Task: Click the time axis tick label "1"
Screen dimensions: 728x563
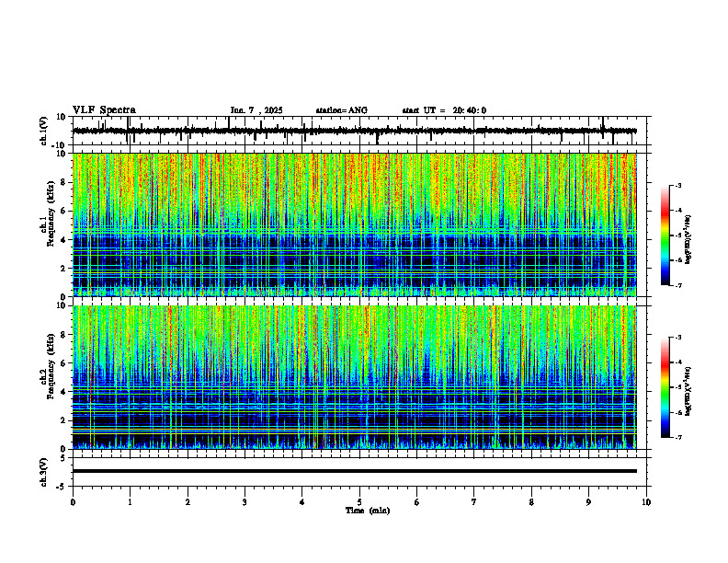Action: [x=130, y=502]
